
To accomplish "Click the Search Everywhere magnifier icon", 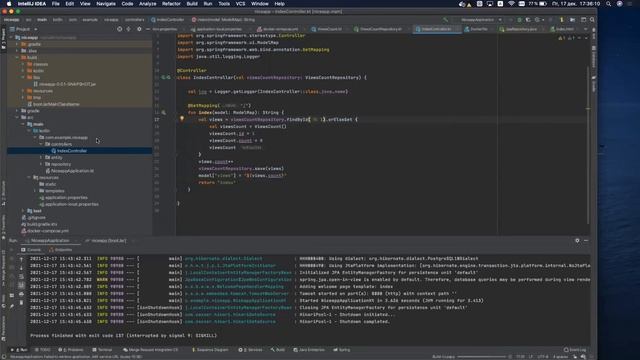I will click(592, 20).
